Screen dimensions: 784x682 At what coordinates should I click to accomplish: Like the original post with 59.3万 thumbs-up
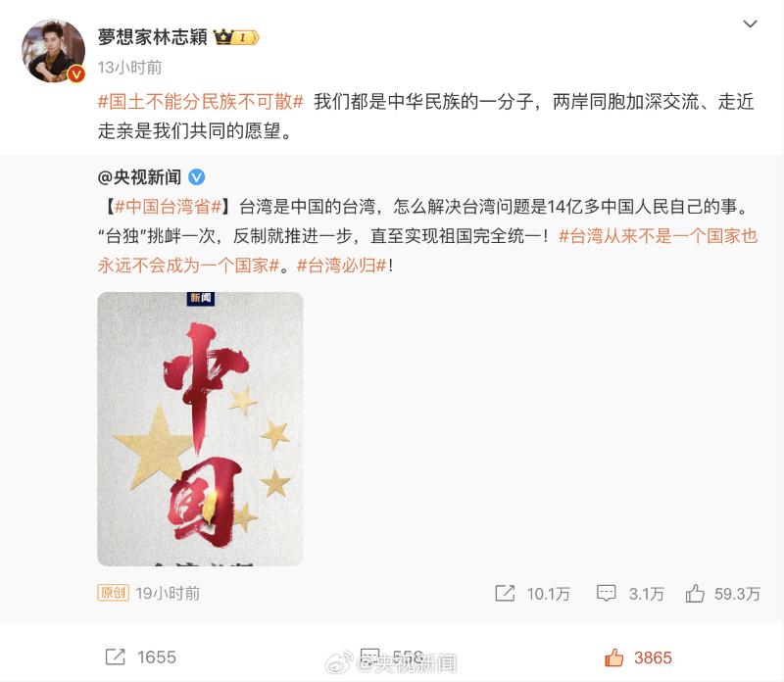(695, 594)
